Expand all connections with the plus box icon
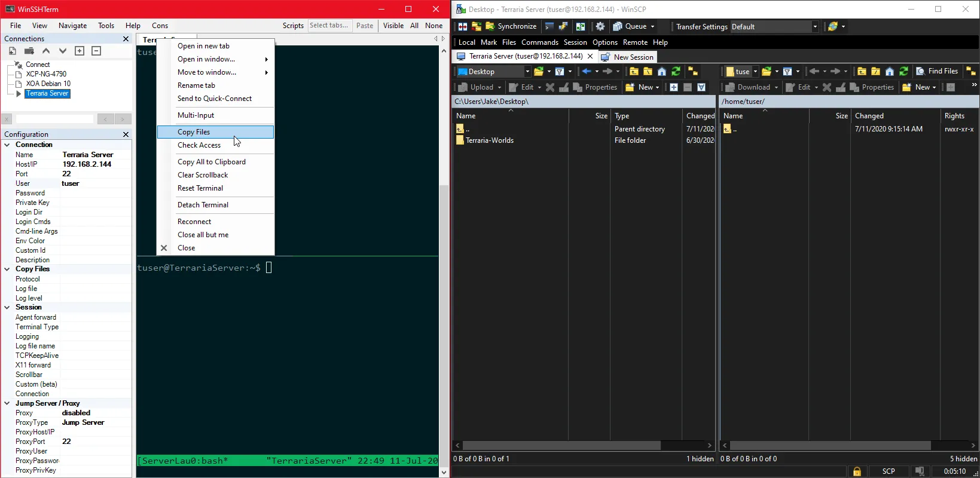Viewport: 980px width, 478px height. (79, 51)
